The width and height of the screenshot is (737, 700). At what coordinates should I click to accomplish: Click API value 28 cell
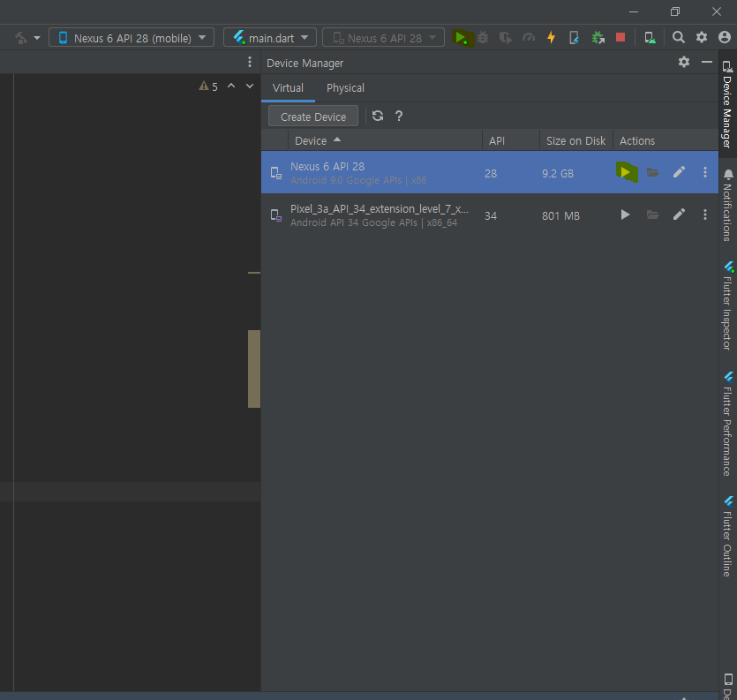491,174
